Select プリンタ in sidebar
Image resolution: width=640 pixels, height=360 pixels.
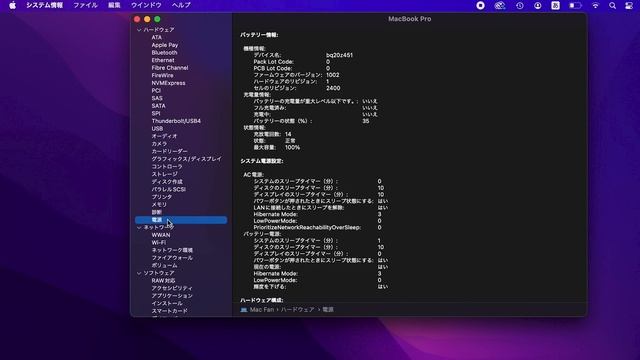pyautogui.click(x=162, y=197)
